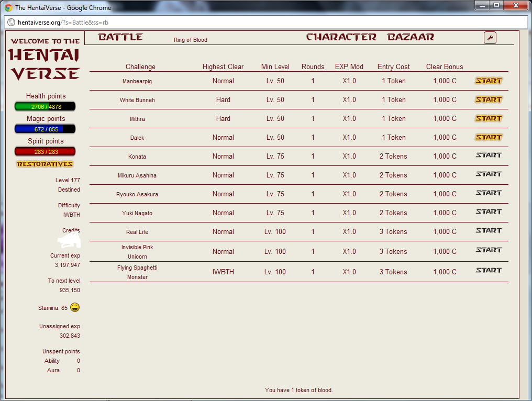Select the Dalek challenge name
Viewport: 532px width, 401px height.
(137, 138)
